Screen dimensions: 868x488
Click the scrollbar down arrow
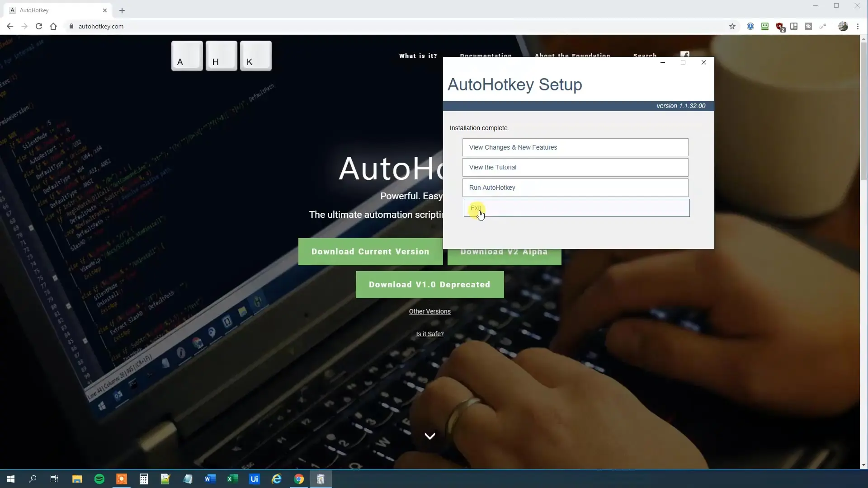tap(863, 465)
